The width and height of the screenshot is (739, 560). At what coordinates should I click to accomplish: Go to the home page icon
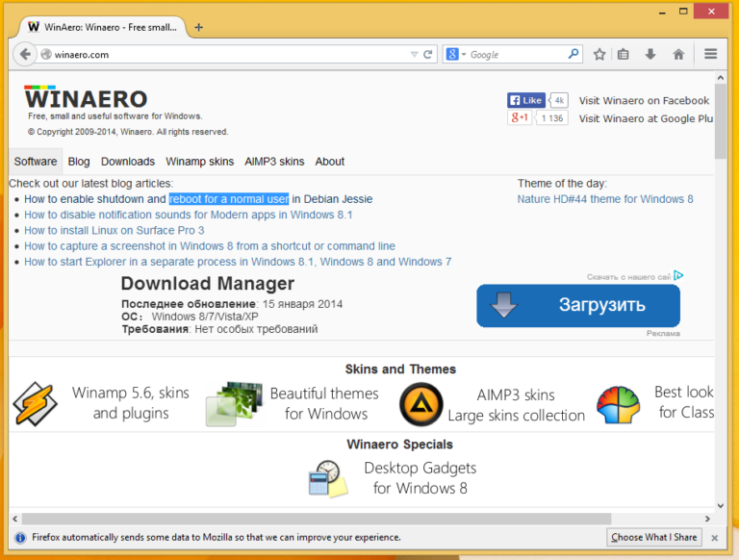[678, 54]
